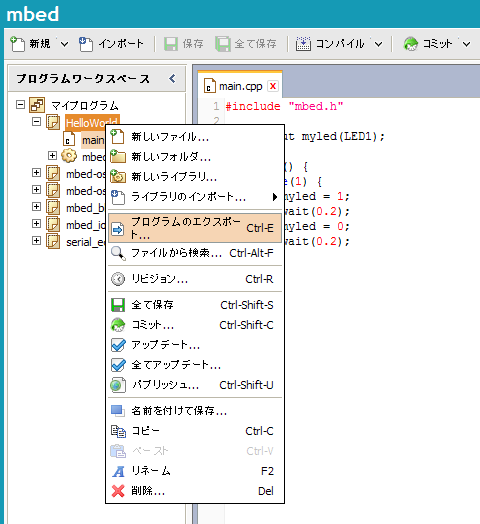Open the コミット toolbar dropdown arrow
The width and height of the screenshot is (480, 524).
click(466, 44)
